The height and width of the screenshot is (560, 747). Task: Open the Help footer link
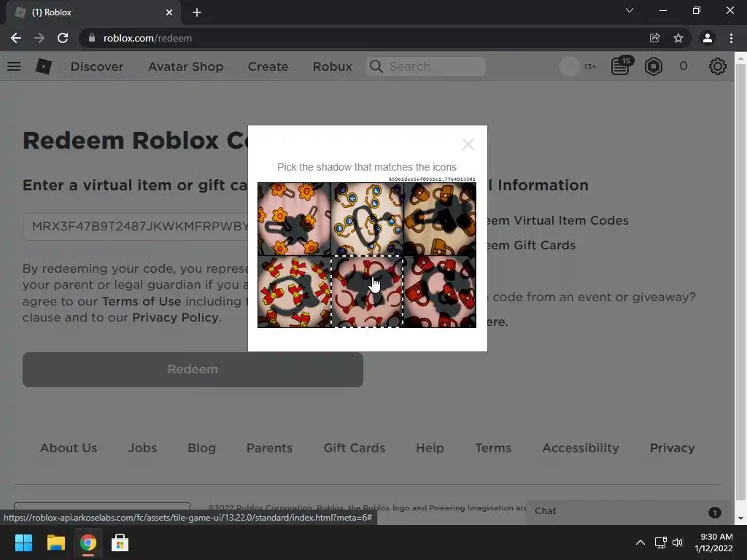point(430,448)
